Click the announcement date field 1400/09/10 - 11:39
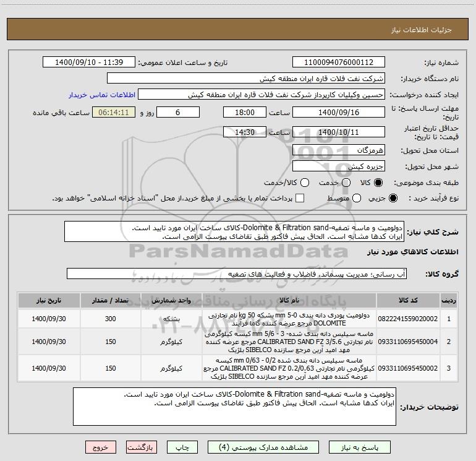Image resolution: width=476 pixels, height=461 pixels. pos(89,62)
